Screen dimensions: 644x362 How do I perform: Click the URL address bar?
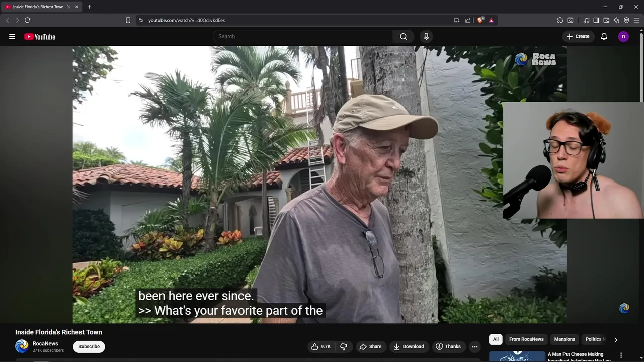point(297,20)
